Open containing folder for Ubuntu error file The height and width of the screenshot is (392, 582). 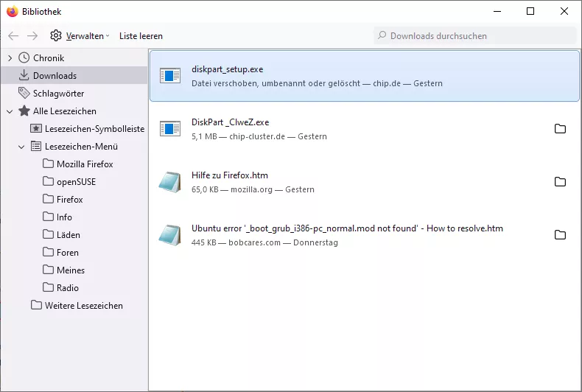pyautogui.click(x=560, y=235)
